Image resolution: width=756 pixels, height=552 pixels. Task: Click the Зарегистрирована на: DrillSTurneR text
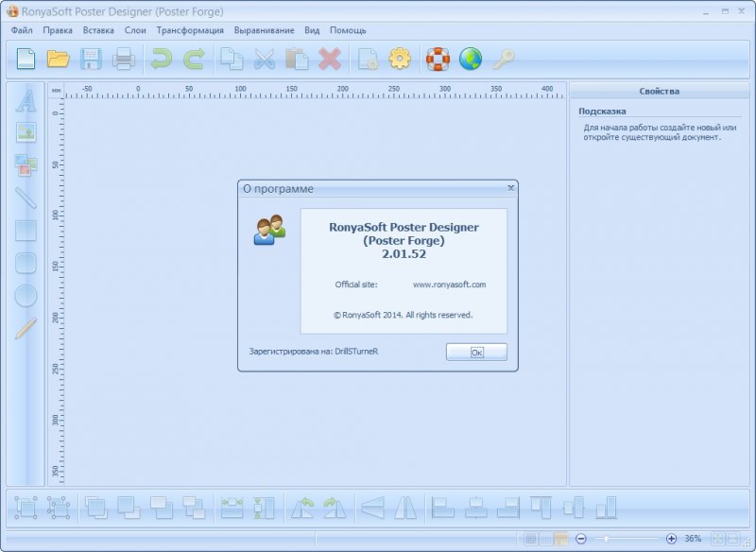click(314, 352)
